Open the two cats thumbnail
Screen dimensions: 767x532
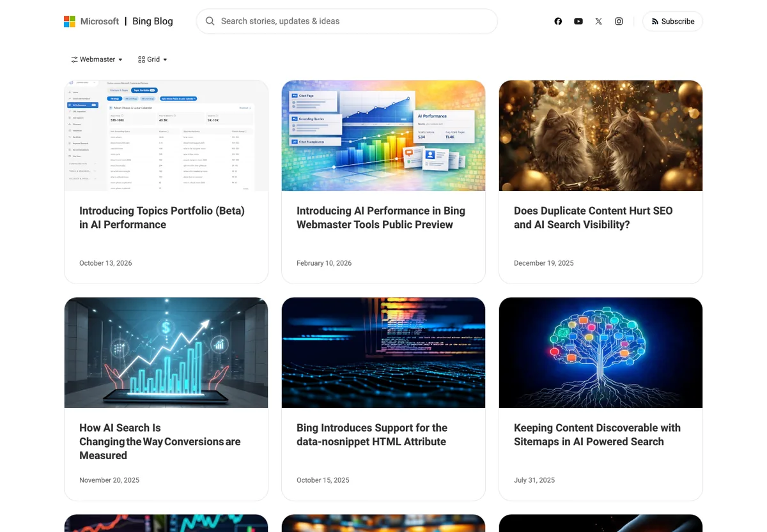click(601, 135)
